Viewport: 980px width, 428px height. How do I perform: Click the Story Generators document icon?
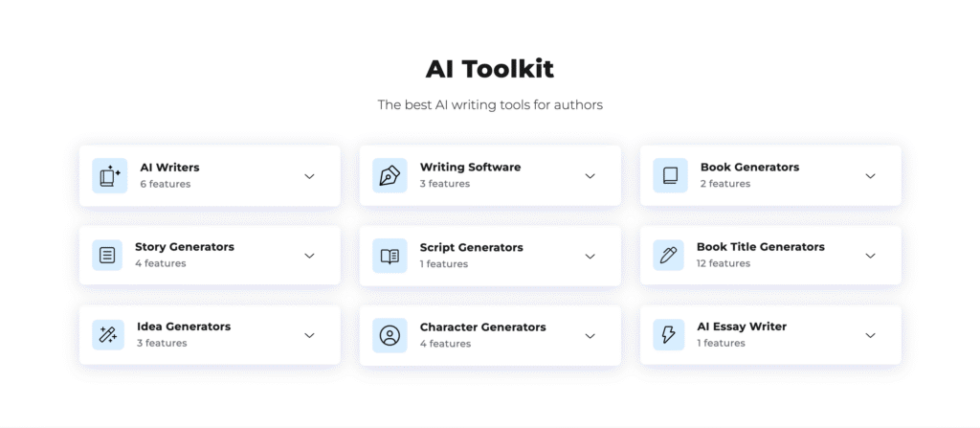click(x=107, y=256)
